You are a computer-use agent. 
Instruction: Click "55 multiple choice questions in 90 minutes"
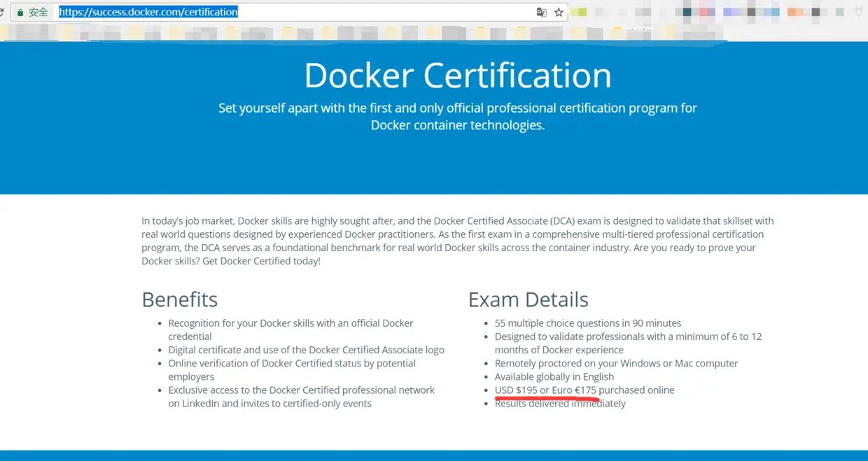pyautogui.click(x=588, y=323)
